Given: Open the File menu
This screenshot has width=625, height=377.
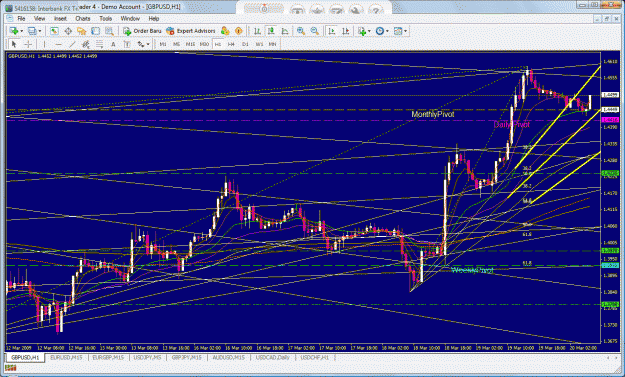Looking at the screenshot, I should tap(21, 19).
